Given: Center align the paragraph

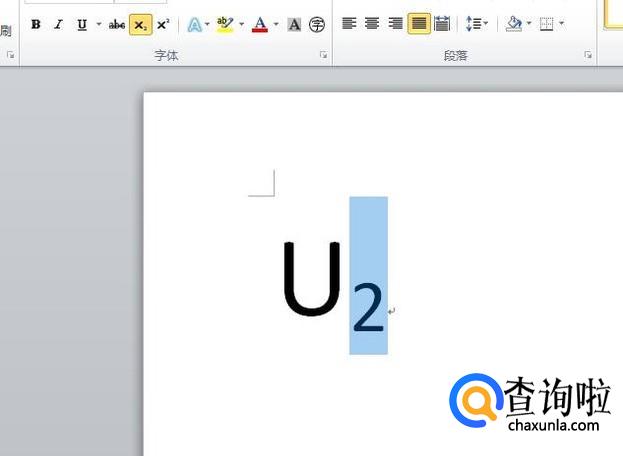Looking at the screenshot, I should (372, 24).
